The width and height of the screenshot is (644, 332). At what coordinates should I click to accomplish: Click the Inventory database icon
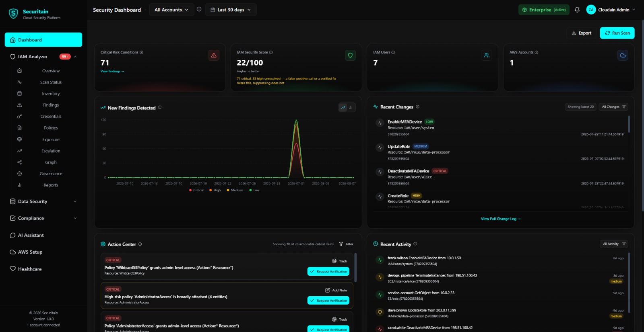[19, 94]
